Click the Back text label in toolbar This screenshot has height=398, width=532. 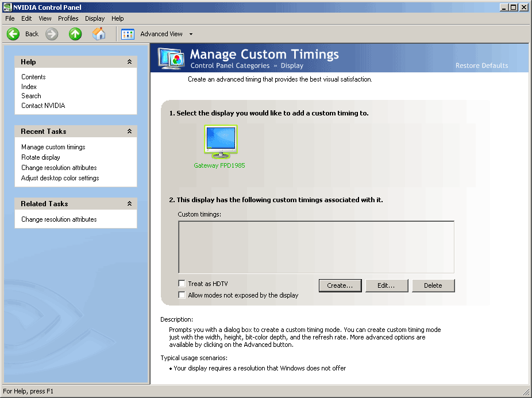coord(32,34)
